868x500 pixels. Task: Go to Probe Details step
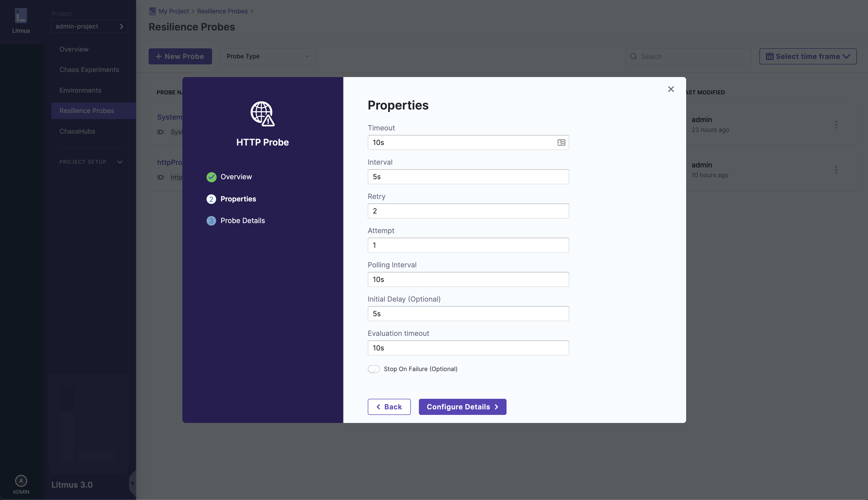coord(242,221)
